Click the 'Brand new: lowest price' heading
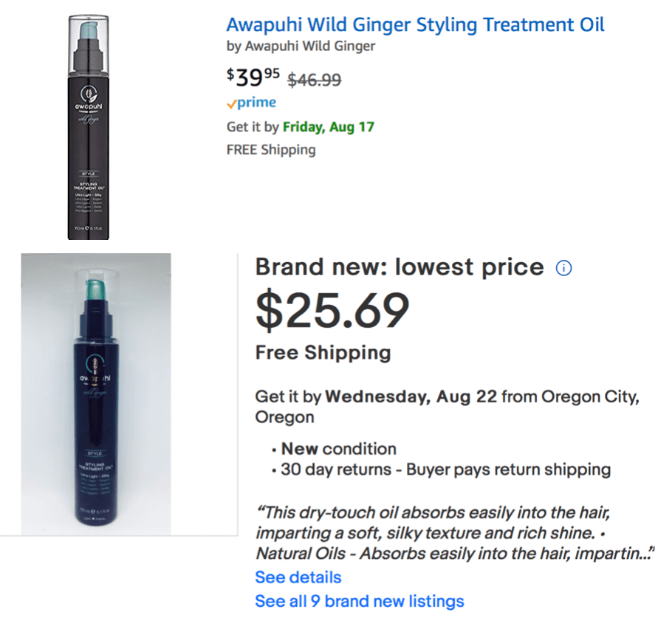The width and height of the screenshot is (672, 629). click(400, 267)
